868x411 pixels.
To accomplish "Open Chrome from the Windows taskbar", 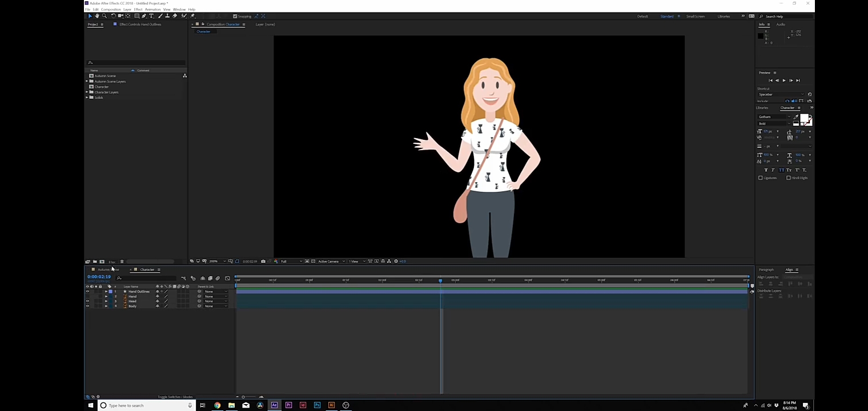I will point(217,405).
